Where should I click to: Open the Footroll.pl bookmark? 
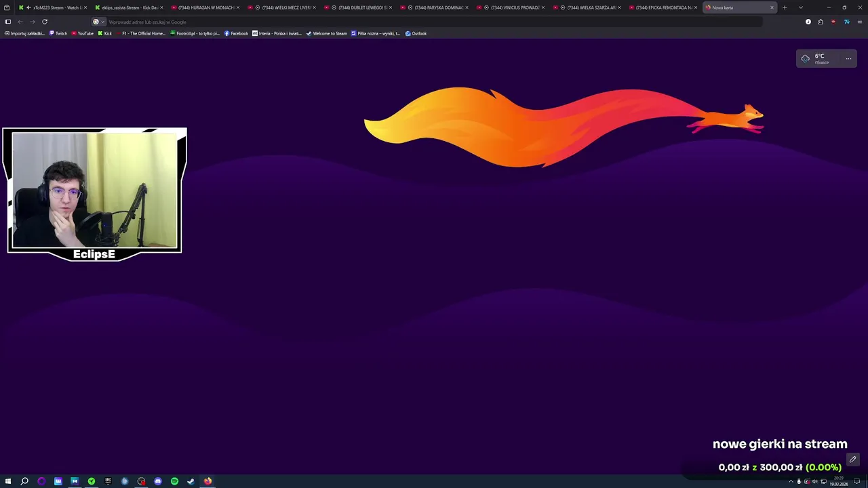[x=195, y=33]
